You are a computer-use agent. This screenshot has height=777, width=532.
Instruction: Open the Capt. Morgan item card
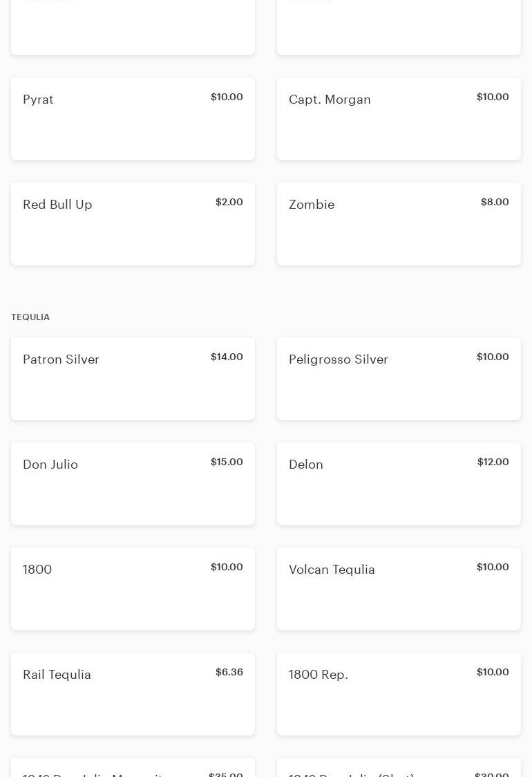(399, 119)
